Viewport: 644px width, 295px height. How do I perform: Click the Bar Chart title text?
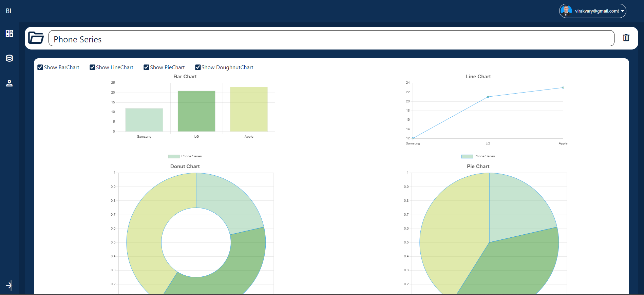[185, 77]
